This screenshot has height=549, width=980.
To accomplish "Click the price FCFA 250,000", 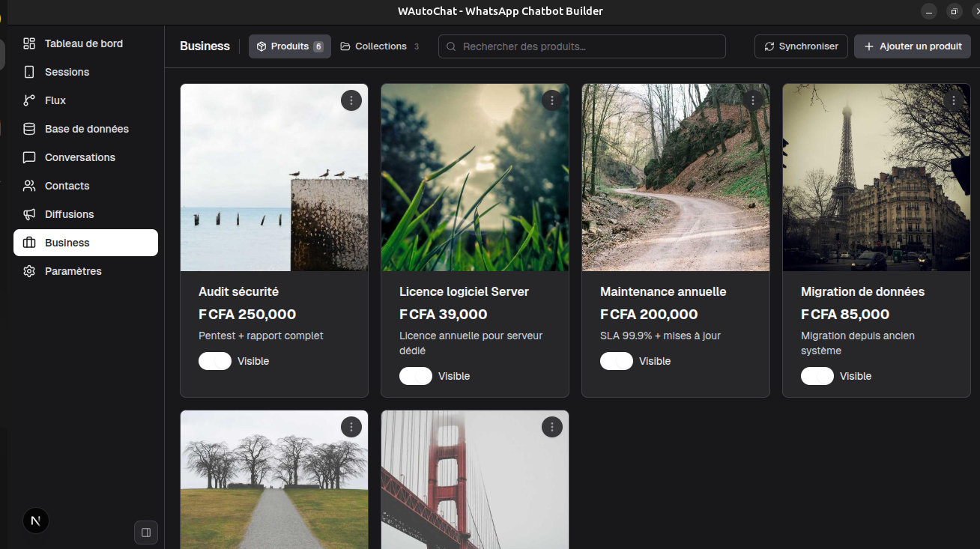I will tap(247, 315).
